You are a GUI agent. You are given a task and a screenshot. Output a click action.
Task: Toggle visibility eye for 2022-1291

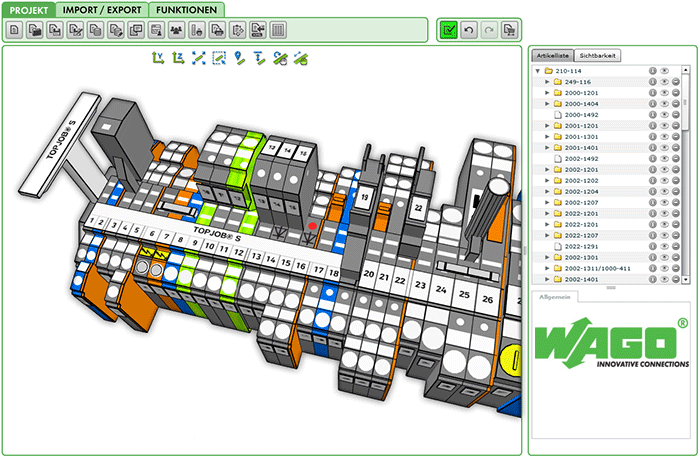[x=664, y=246]
